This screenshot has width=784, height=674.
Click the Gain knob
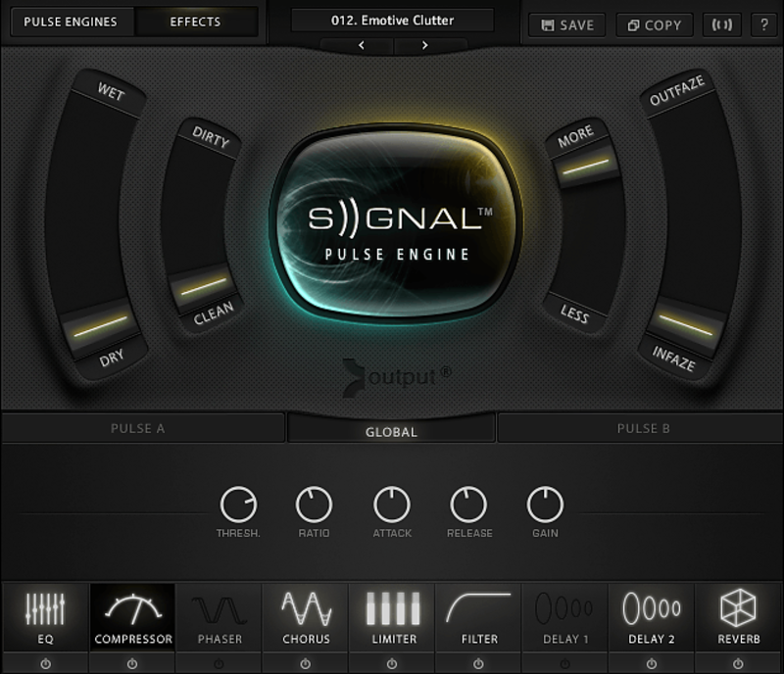(x=546, y=505)
